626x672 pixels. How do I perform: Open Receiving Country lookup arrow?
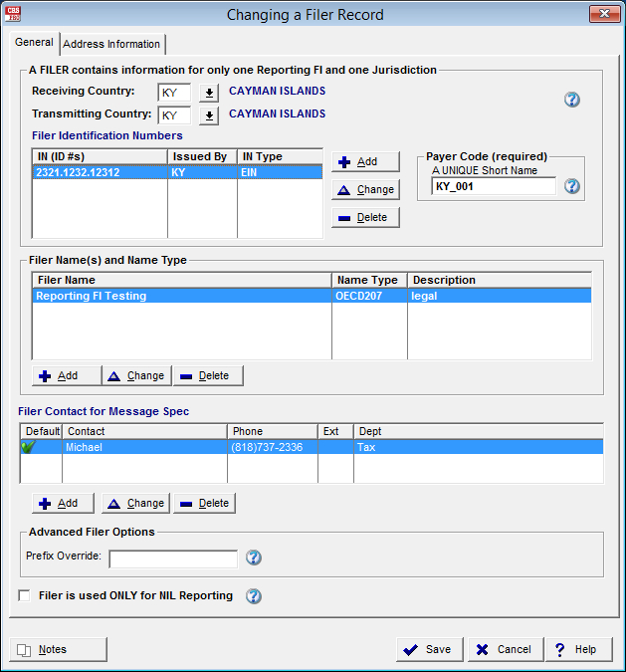(x=209, y=93)
